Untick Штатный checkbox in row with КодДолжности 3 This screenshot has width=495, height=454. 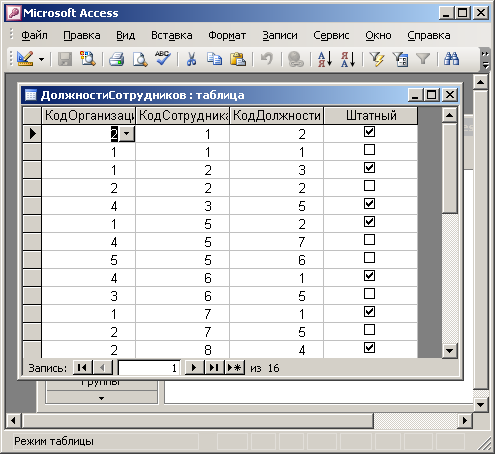click(369, 168)
